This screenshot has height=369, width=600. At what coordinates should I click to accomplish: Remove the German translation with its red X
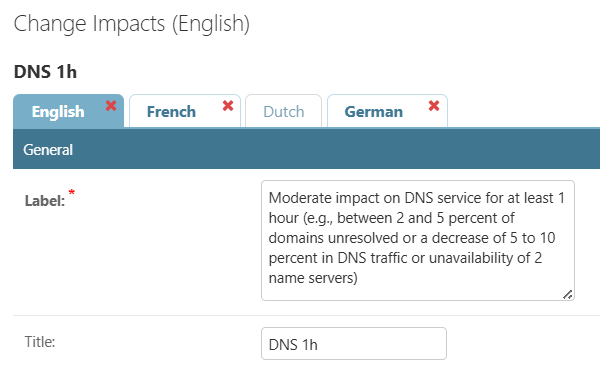pos(434,105)
